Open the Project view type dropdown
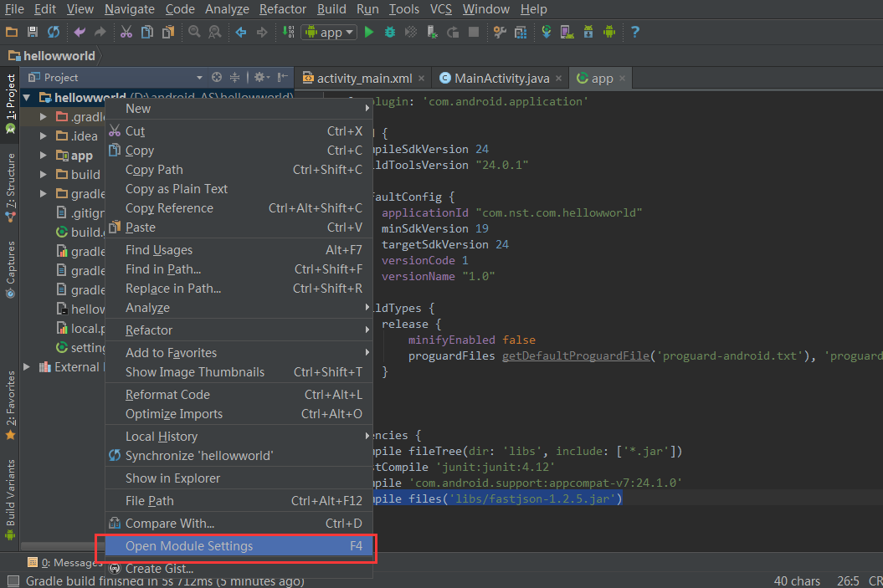The width and height of the screenshot is (883, 588). coord(199,77)
